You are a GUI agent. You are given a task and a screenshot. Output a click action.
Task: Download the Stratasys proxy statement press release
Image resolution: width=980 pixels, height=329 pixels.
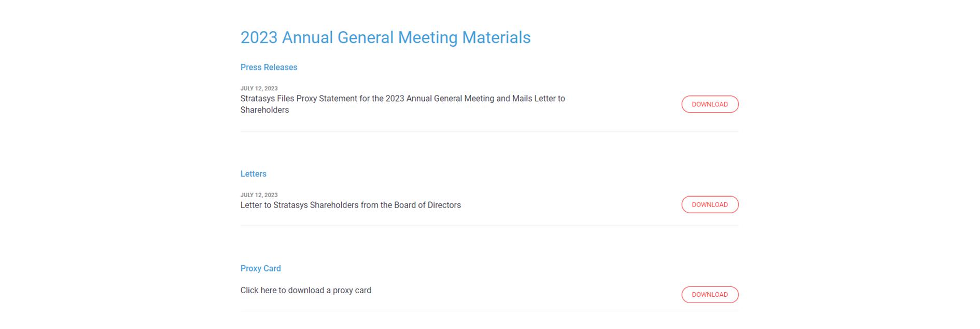click(x=709, y=104)
